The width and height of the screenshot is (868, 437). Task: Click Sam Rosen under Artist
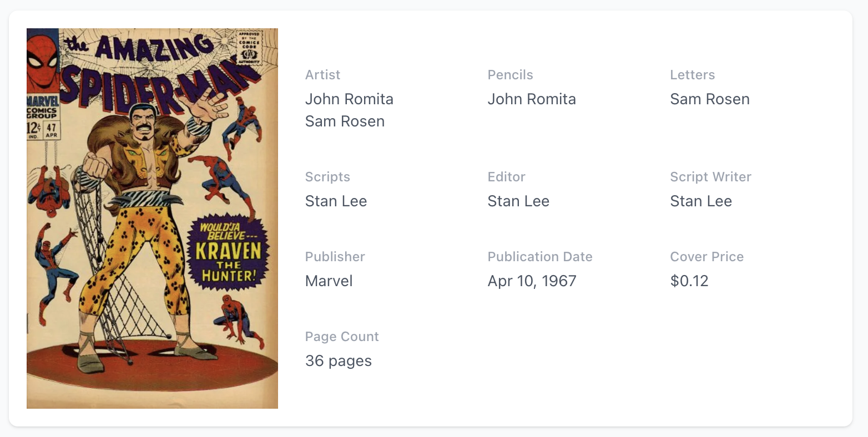pyautogui.click(x=345, y=121)
